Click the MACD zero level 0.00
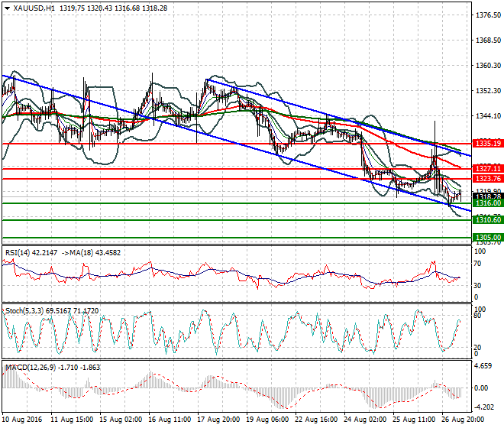The height and width of the screenshot is (428, 504). click(481, 388)
